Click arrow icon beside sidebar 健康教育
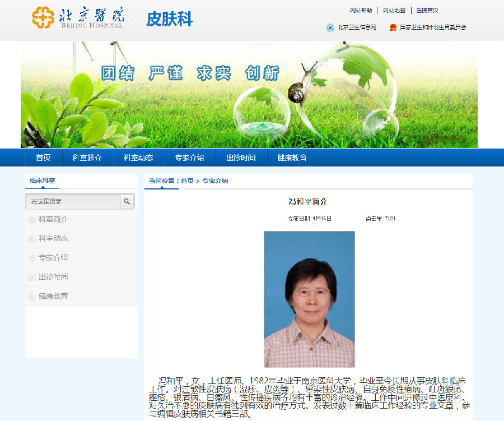504x421 pixels. pyautogui.click(x=32, y=296)
